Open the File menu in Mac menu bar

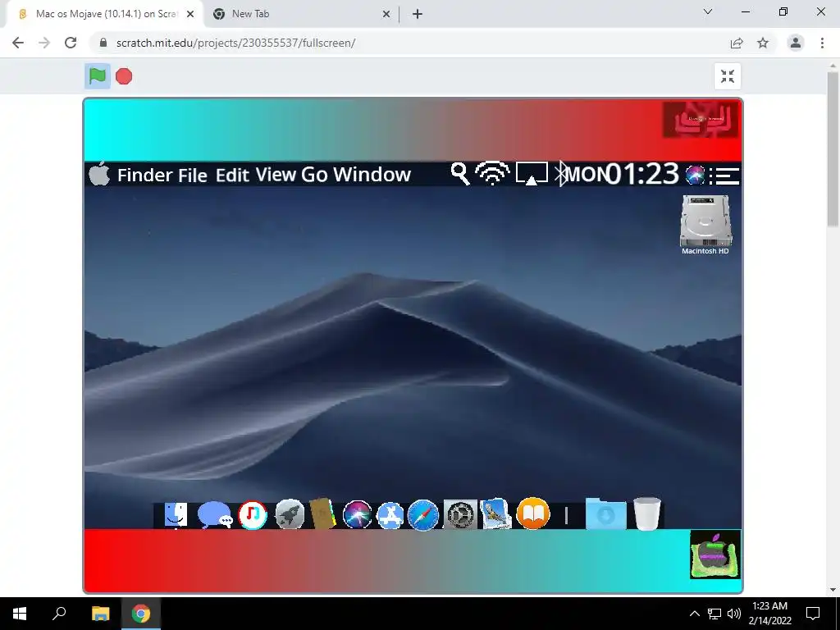coord(193,175)
